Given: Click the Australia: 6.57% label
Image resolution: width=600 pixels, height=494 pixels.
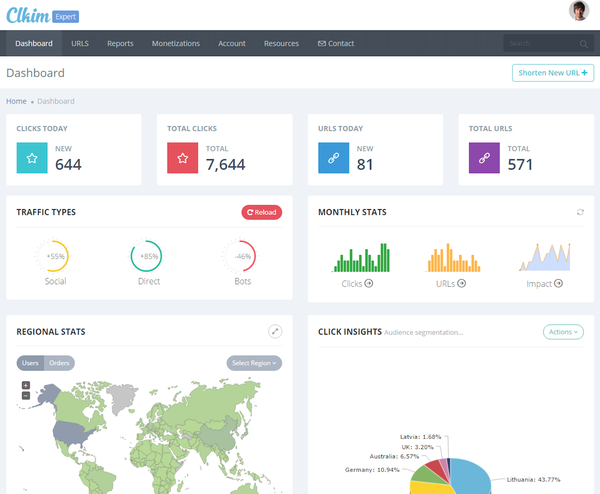Looking at the screenshot, I should 394,456.
